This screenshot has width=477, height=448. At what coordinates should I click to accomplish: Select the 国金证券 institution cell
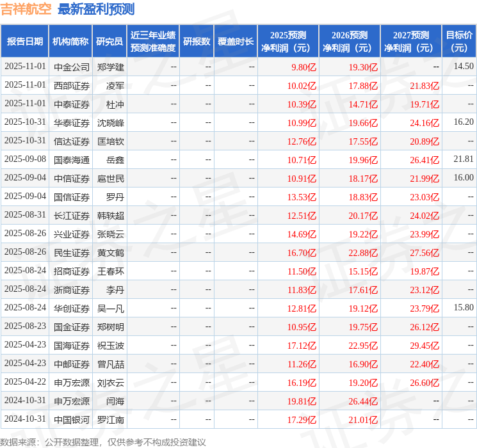(x=72, y=327)
